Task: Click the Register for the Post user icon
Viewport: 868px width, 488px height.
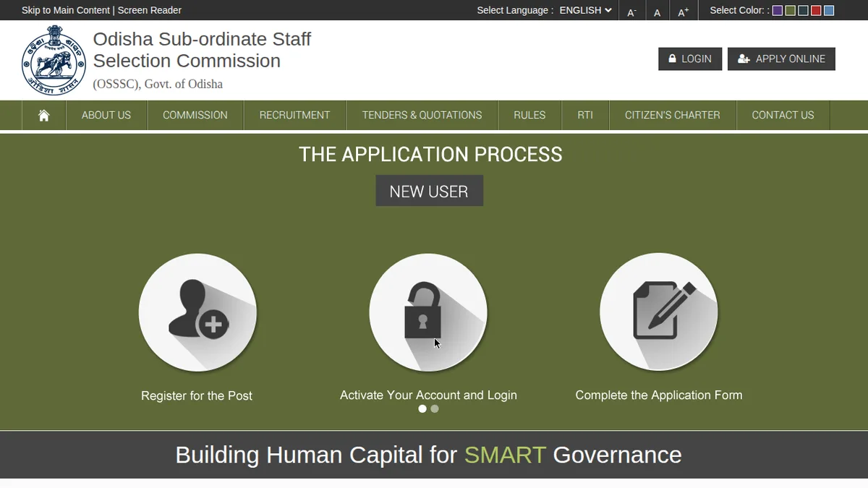Action: pyautogui.click(x=197, y=312)
